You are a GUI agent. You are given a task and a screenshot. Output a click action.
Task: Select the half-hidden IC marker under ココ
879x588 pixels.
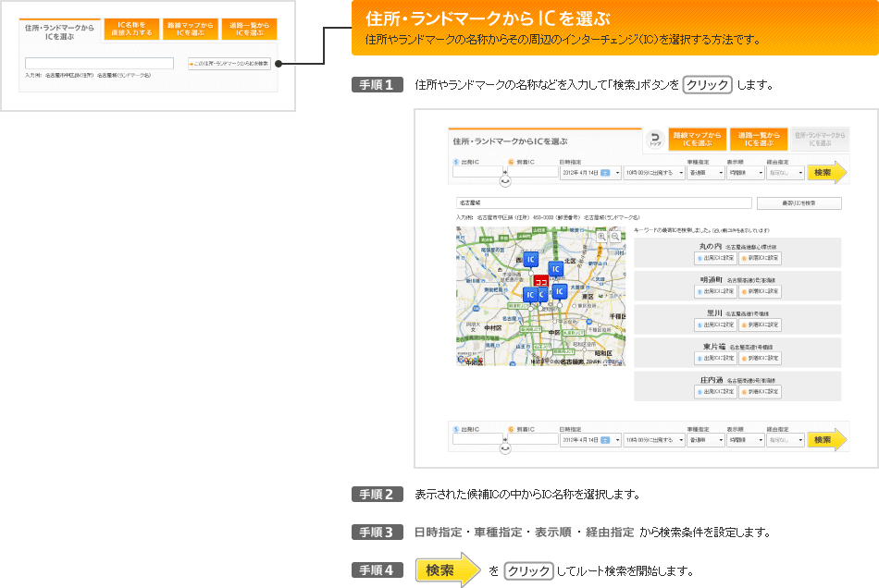point(542,295)
